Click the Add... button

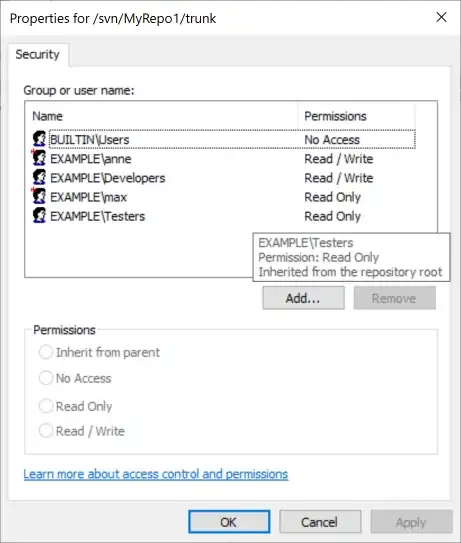point(303,298)
